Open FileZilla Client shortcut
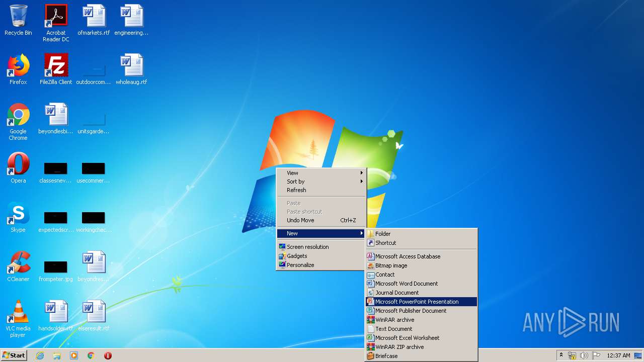This screenshot has height=362, width=644. coord(56,69)
